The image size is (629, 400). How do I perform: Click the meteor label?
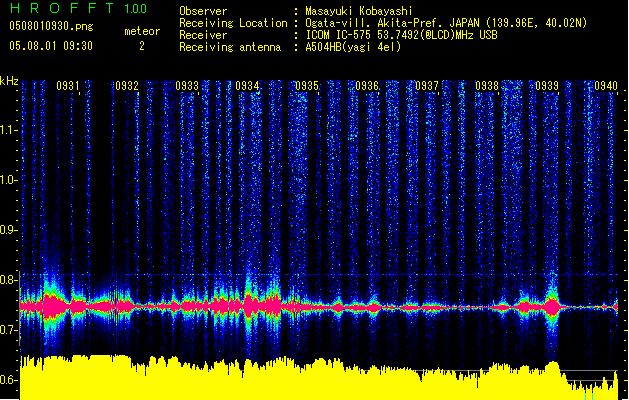[x=142, y=31]
